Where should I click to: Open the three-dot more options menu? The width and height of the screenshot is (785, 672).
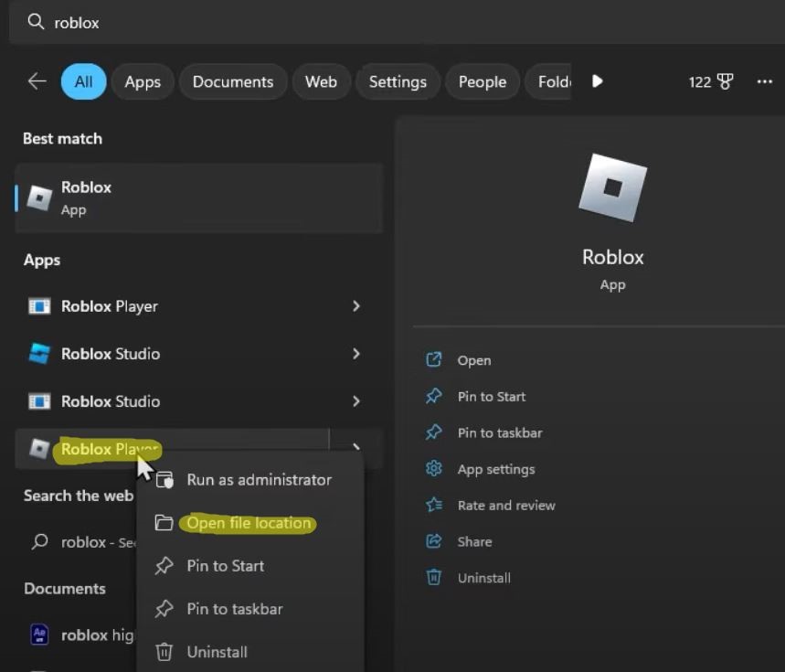pos(765,81)
